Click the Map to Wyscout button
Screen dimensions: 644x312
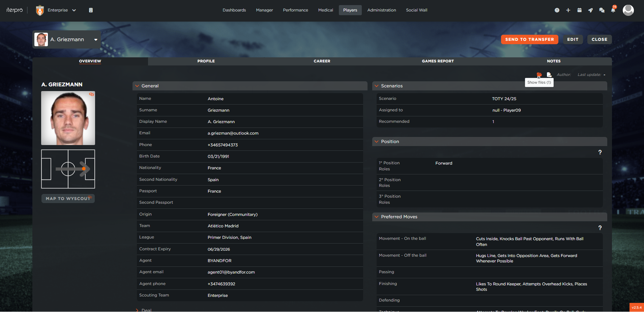coord(68,199)
